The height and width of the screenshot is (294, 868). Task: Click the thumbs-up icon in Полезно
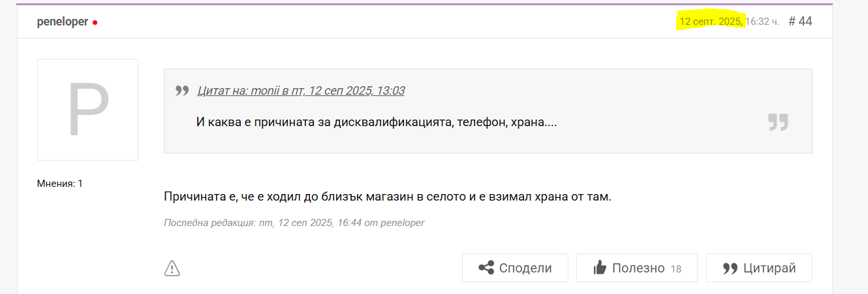[599, 268]
